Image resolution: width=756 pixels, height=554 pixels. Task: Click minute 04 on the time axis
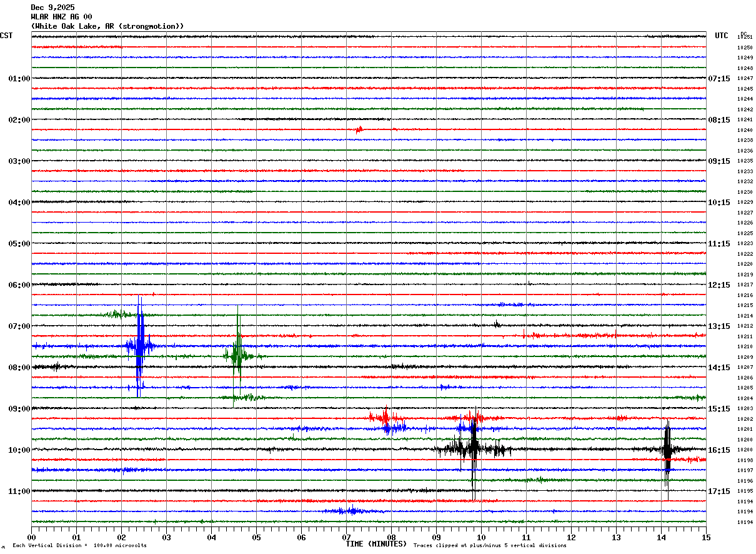tap(211, 537)
